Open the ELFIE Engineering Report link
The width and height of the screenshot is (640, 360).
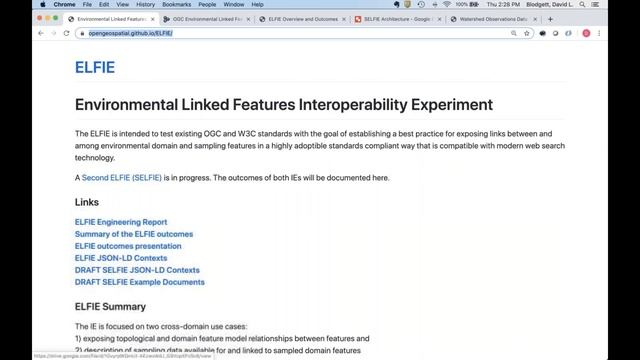pyautogui.click(x=121, y=222)
